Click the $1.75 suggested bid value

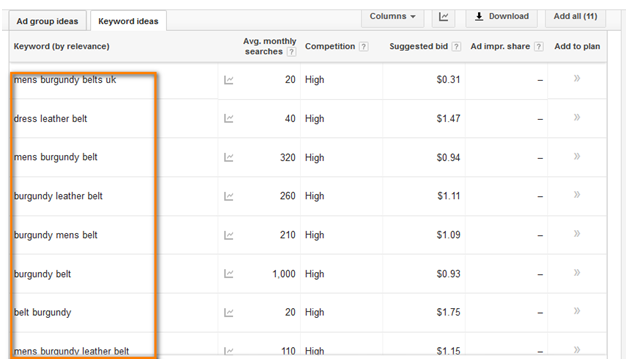coord(448,313)
